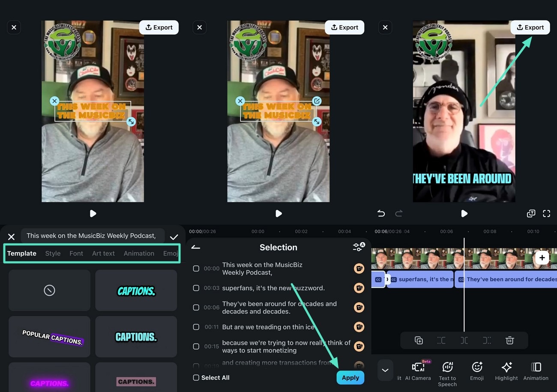Click the text style icon for the 00:15 caption
Image resolution: width=557 pixels, height=392 pixels.
coord(359,346)
